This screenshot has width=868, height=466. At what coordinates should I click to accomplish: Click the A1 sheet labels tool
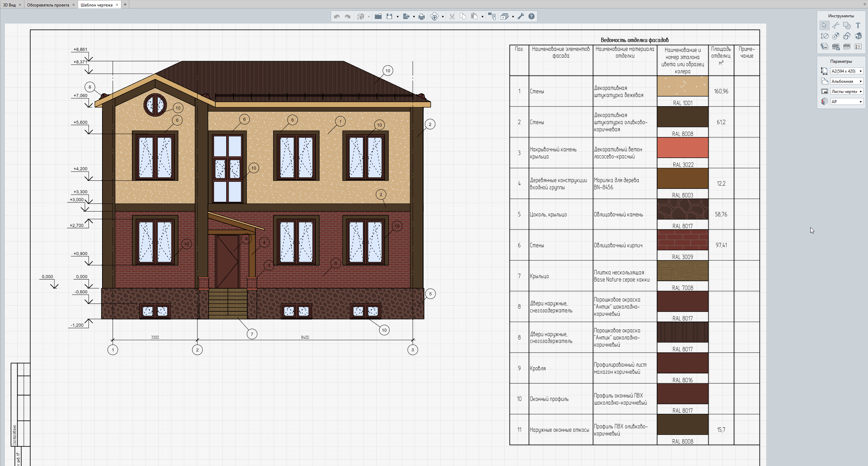pos(824,46)
